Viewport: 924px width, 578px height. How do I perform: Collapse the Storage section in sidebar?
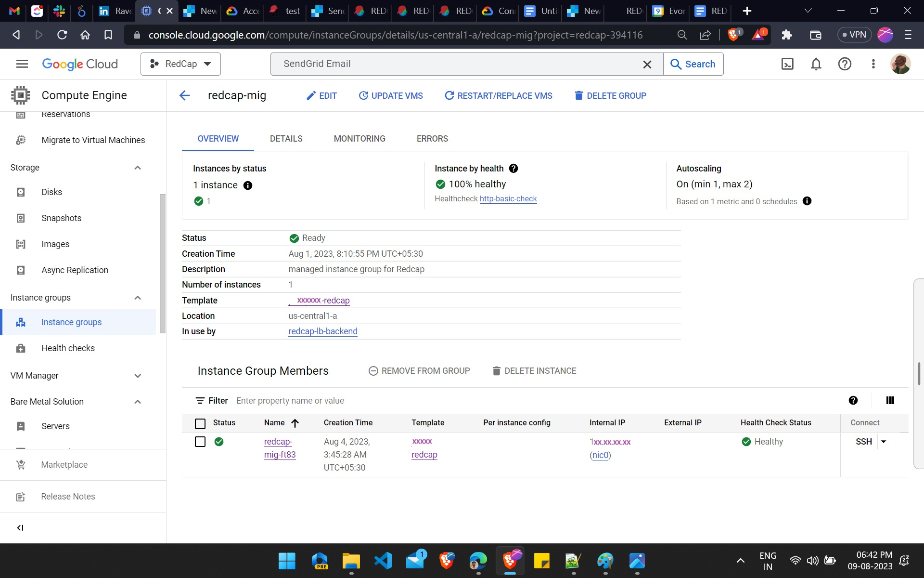coord(138,168)
